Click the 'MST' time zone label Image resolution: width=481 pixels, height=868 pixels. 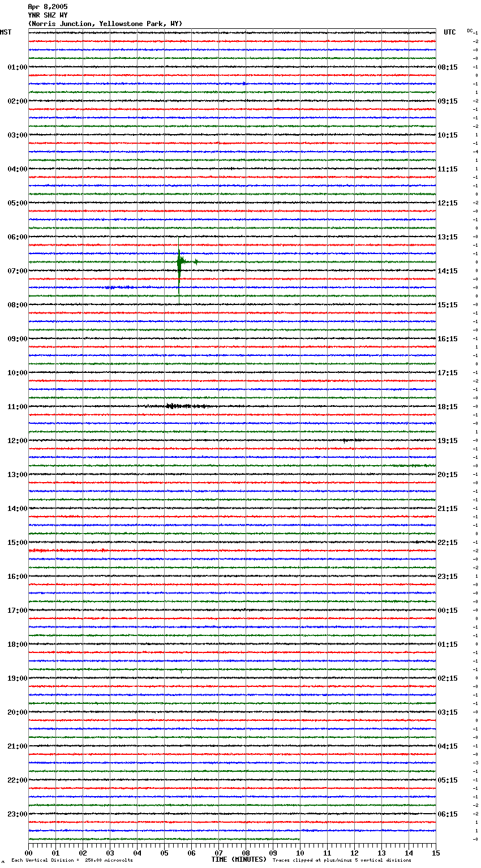(x=6, y=32)
